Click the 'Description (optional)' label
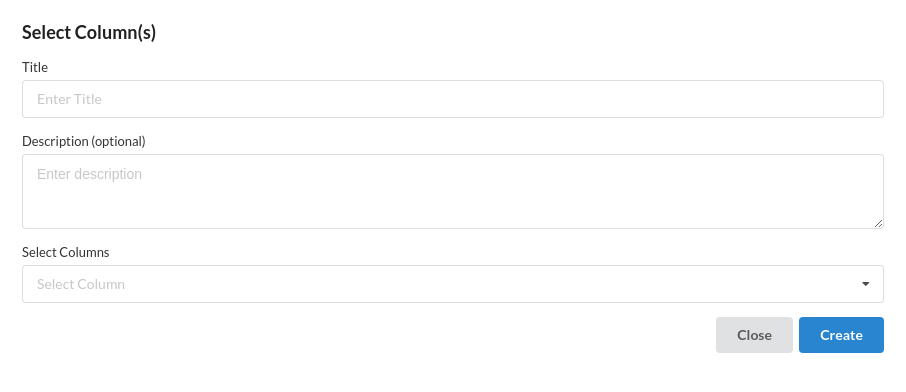This screenshot has height=392, width=906. [x=84, y=141]
